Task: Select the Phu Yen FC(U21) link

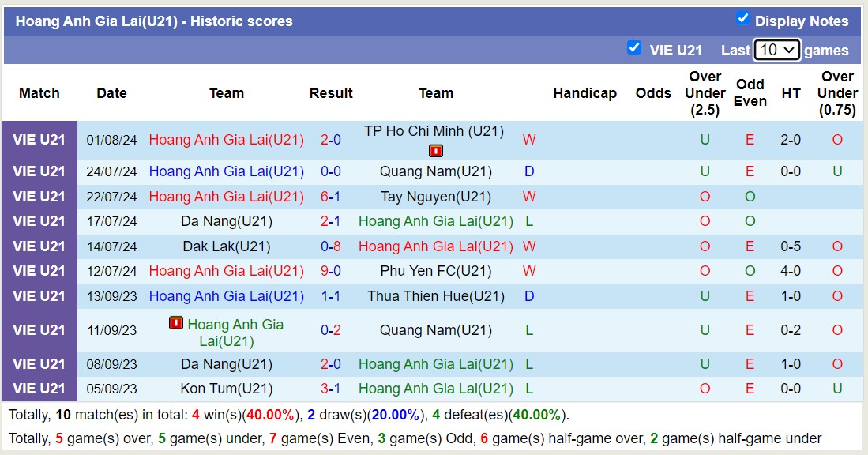Action: (x=435, y=271)
